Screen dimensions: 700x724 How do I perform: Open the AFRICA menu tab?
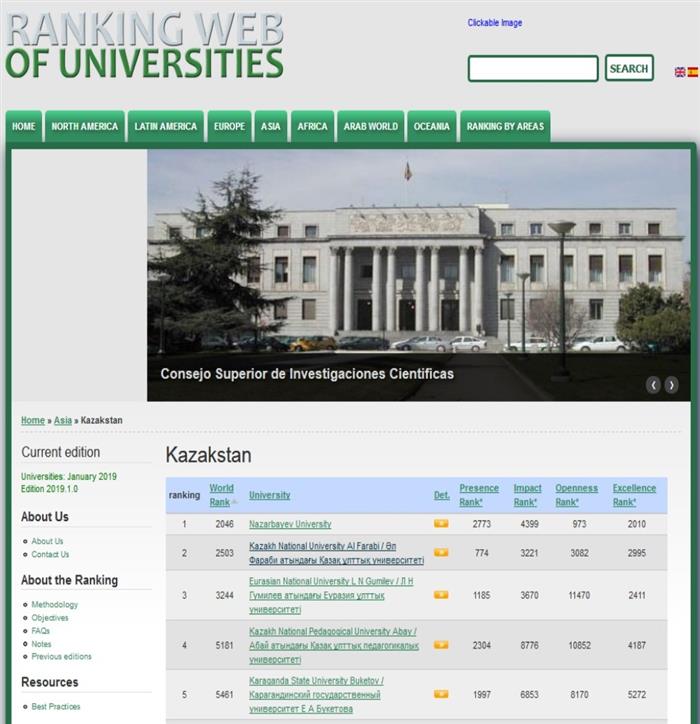(x=313, y=126)
